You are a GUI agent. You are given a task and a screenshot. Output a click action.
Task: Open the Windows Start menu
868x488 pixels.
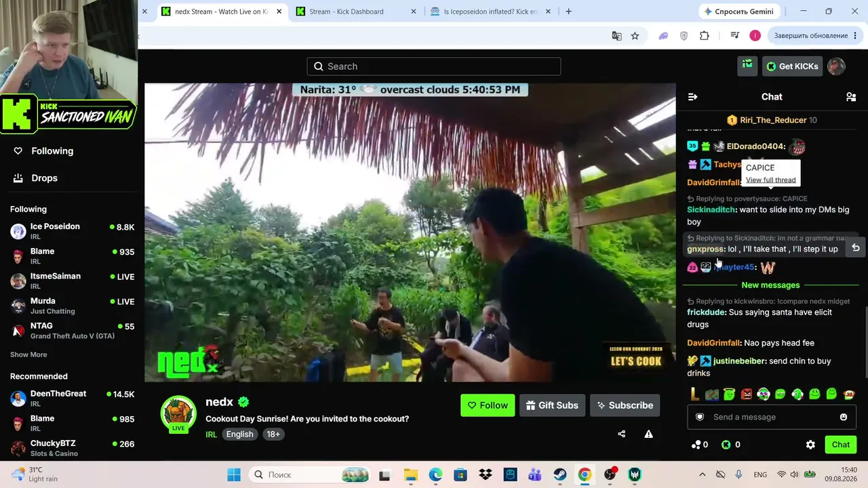click(234, 474)
